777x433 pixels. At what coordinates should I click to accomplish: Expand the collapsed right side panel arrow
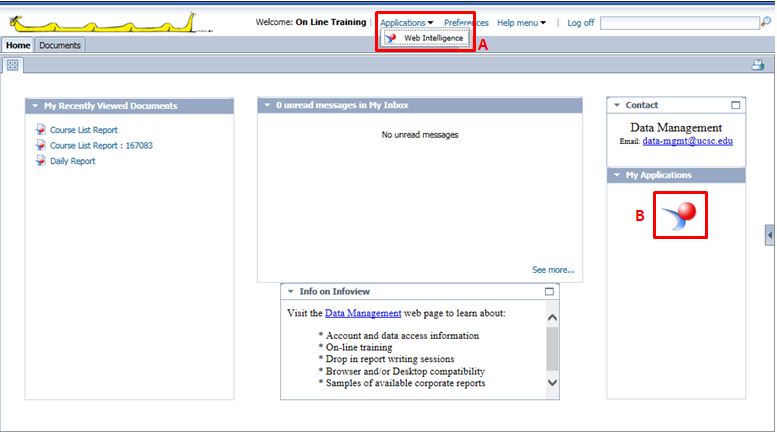pyautogui.click(x=770, y=235)
